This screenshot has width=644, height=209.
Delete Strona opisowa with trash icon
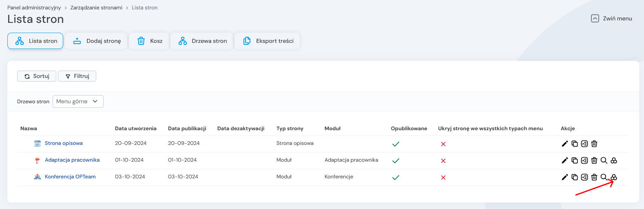[x=594, y=144]
